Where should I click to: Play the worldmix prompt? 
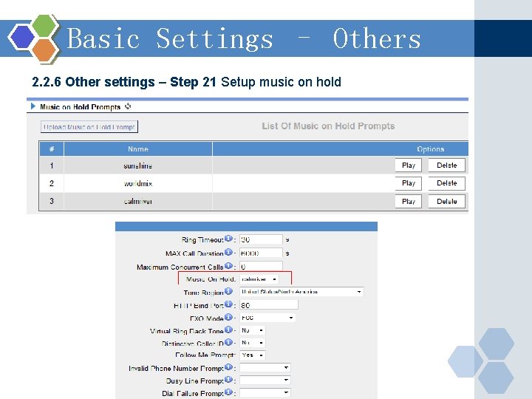pyautogui.click(x=408, y=183)
